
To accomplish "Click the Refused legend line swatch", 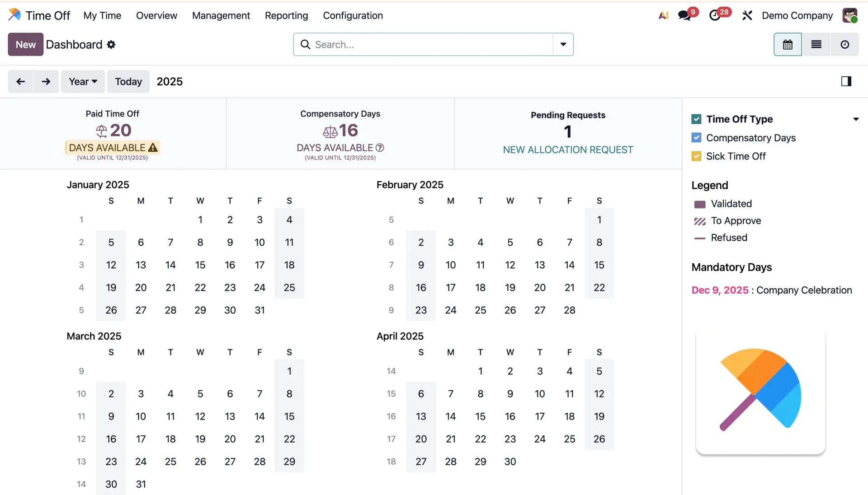I will click(x=699, y=238).
